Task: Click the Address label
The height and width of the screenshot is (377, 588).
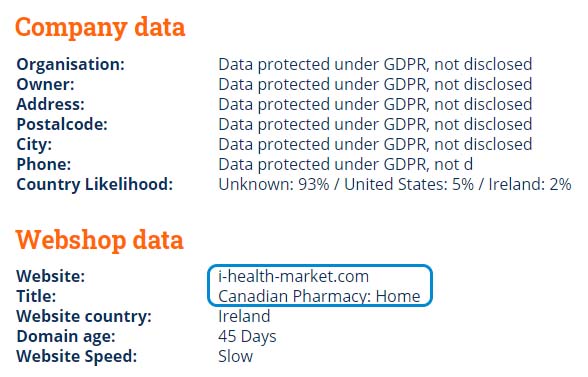Action: (x=51, y=104)
